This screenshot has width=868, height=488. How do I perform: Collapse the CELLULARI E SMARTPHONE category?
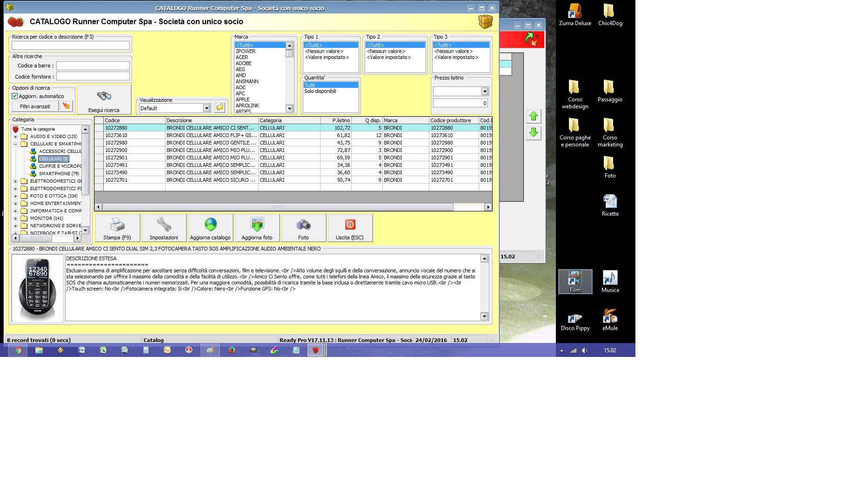pyautogui.click(x=15, y=144)
